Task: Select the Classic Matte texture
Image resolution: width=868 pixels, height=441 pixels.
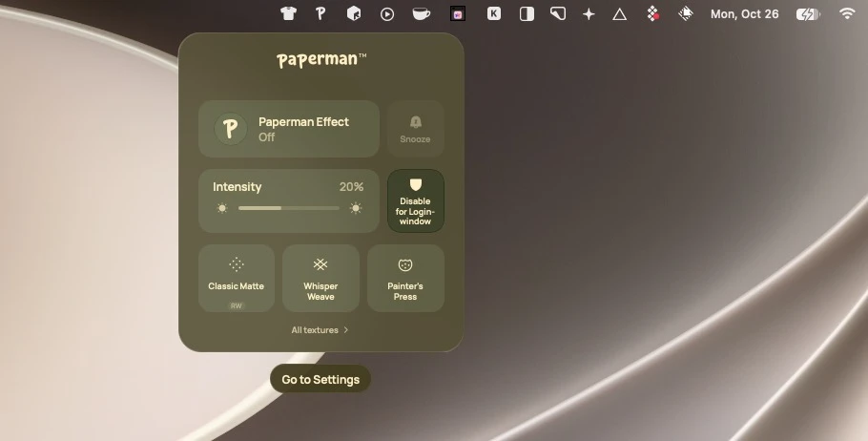Action: (237, 278)
